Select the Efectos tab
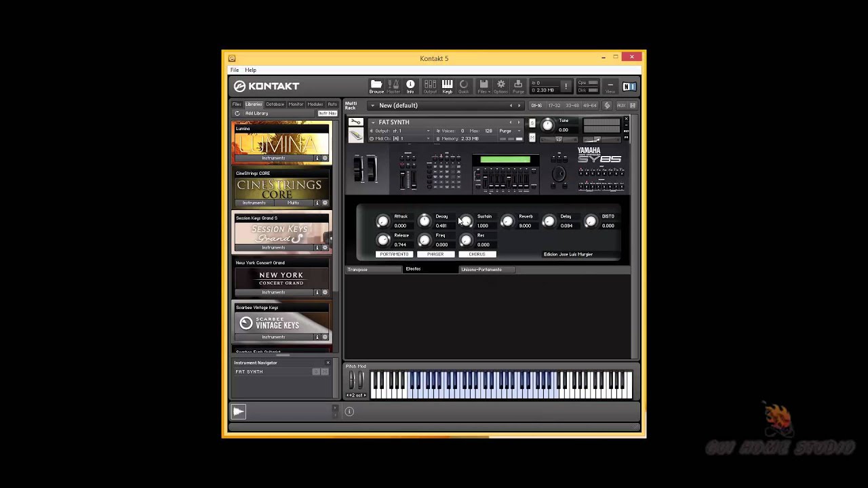Viewport: 868px width, 488px height. 413,269
